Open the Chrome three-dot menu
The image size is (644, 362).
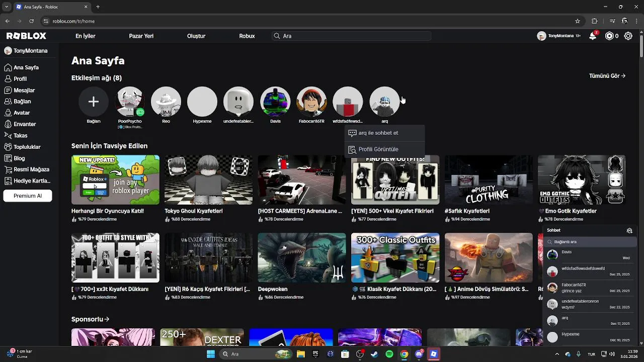point(636,21)
